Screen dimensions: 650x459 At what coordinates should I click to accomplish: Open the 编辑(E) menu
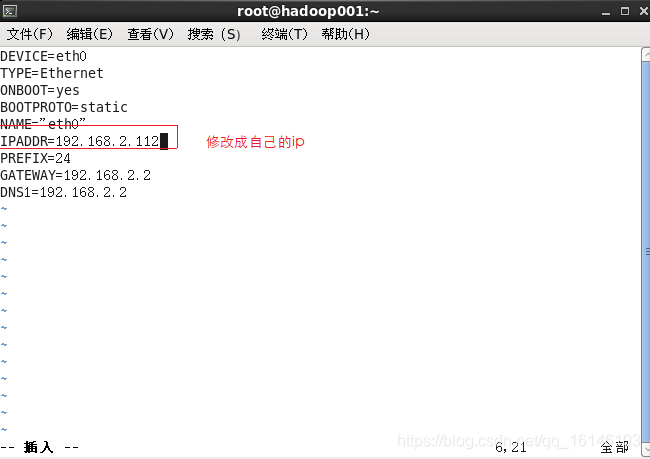click(90, 34)
